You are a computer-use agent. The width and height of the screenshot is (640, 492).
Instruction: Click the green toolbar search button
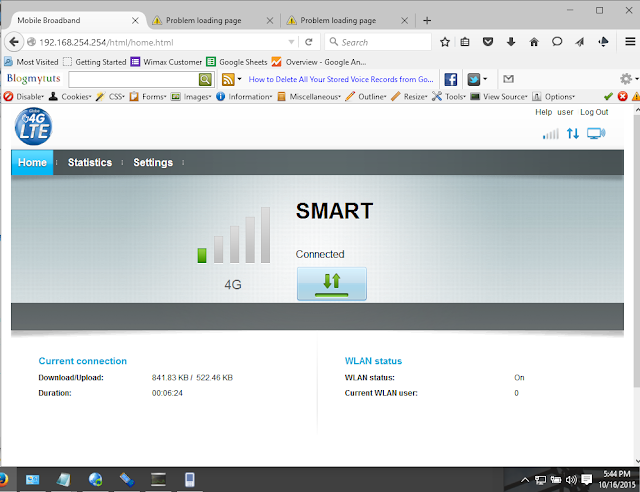[205, 79]
